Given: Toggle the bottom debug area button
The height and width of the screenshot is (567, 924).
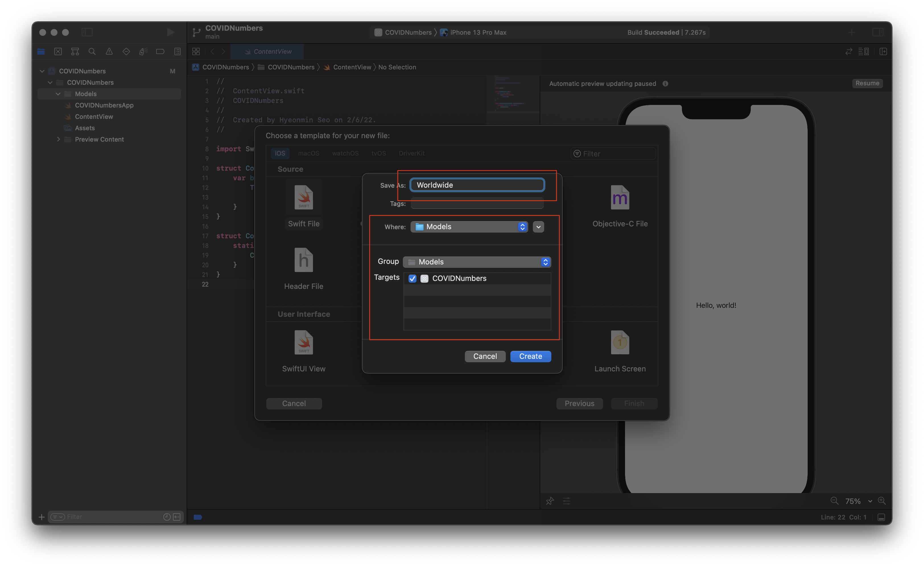Looking at the screenshot, I should click(x=881, y=517).
